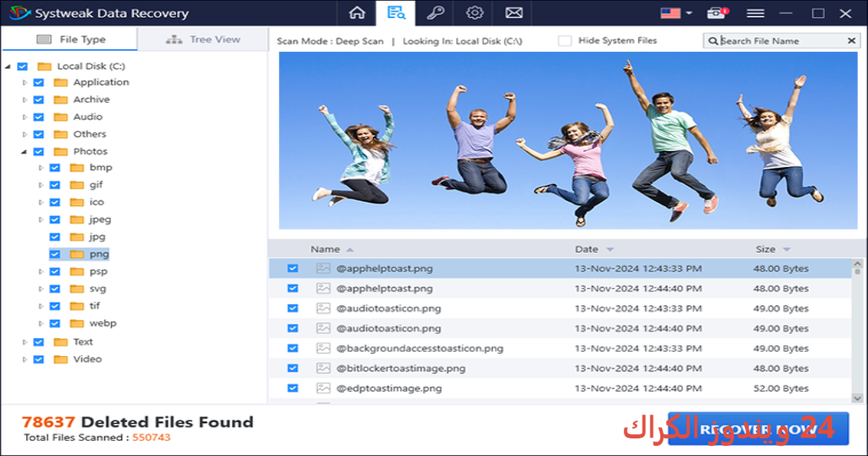Select the scan results search icon tab

pyautogui.click(x=396, y=13)
